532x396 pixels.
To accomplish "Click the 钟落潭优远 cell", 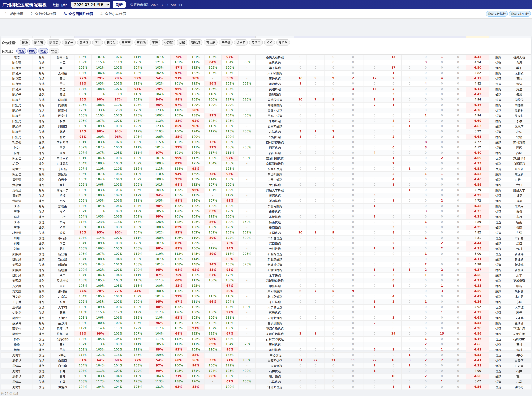I will [275, 387].
